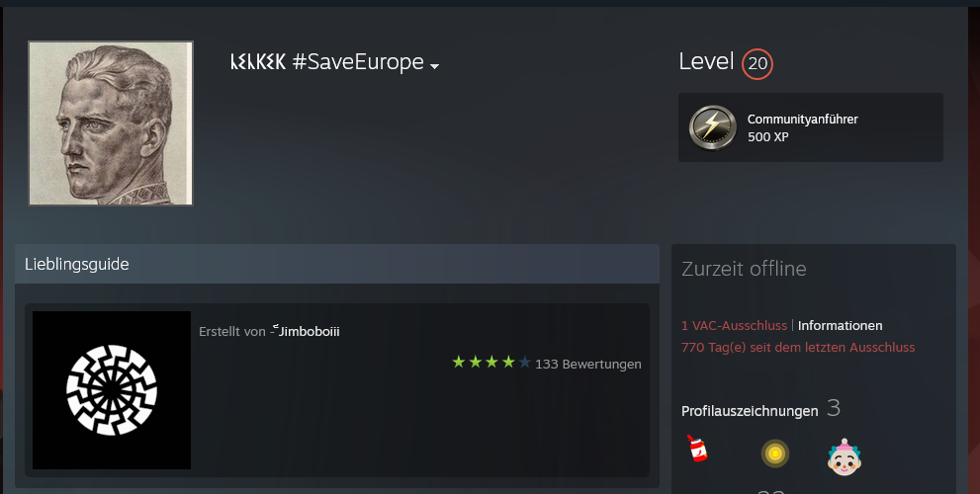Image resolution: width=980 pixels, height=494 pixels.
Task: Open the Level 20 circle badge
Action: 757,63
